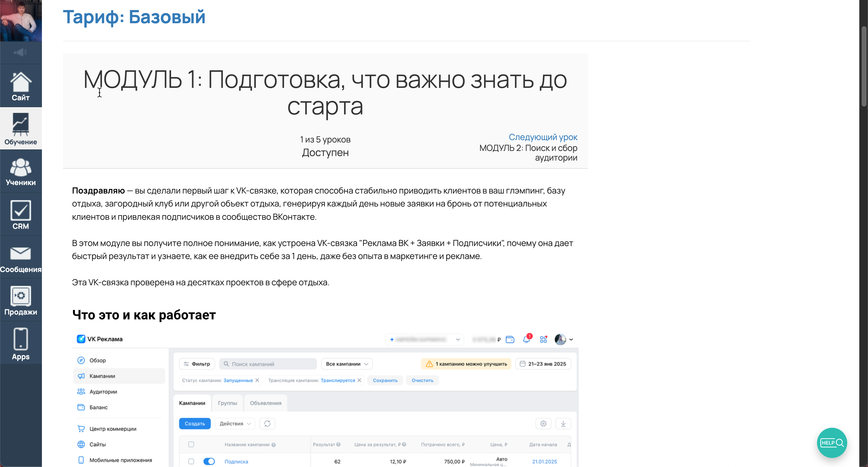Toggle the Подписка campaign switch

209,461
